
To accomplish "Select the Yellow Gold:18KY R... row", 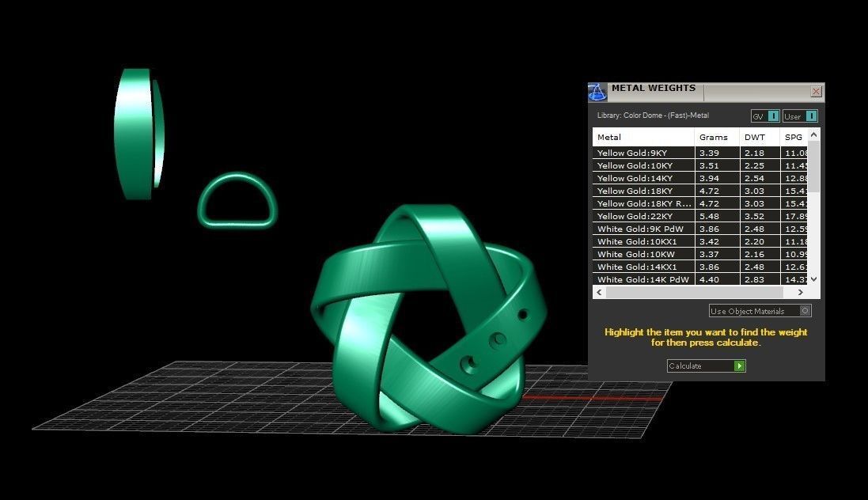I will (699, 204).
